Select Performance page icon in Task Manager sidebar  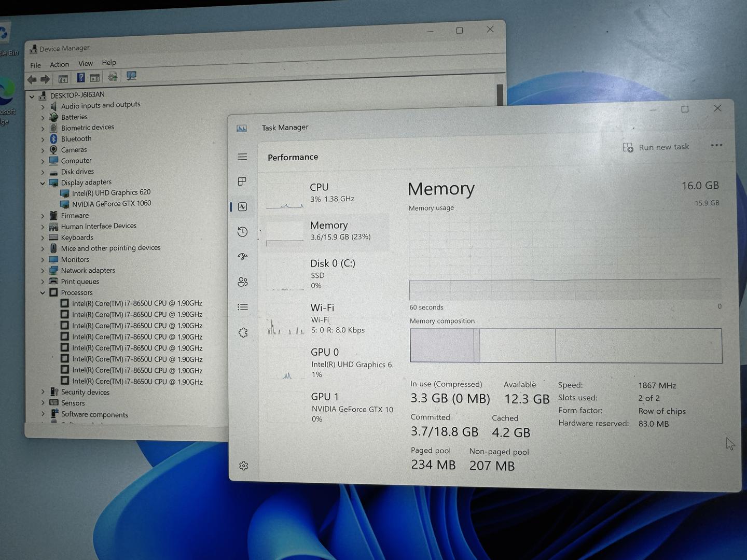point(242,207)
